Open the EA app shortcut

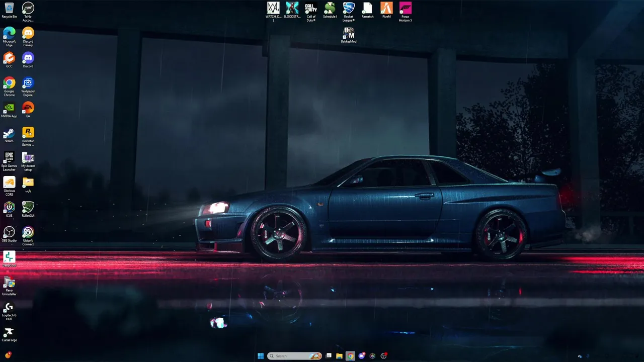(28, 110)
